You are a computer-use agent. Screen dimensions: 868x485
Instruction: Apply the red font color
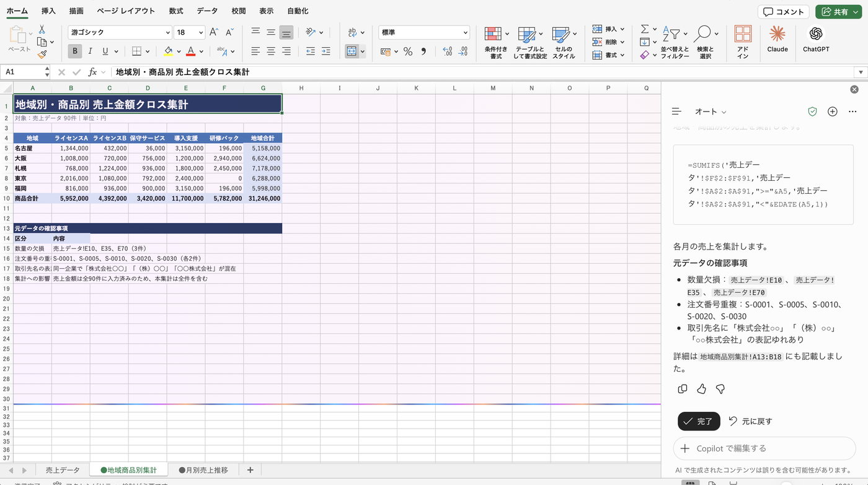point(191,51)
